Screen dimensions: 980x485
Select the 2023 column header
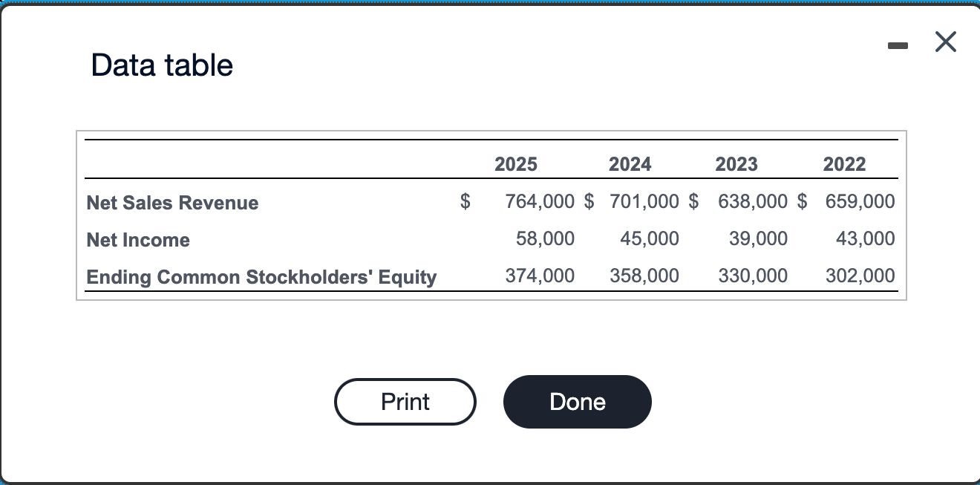coord(736,163)
